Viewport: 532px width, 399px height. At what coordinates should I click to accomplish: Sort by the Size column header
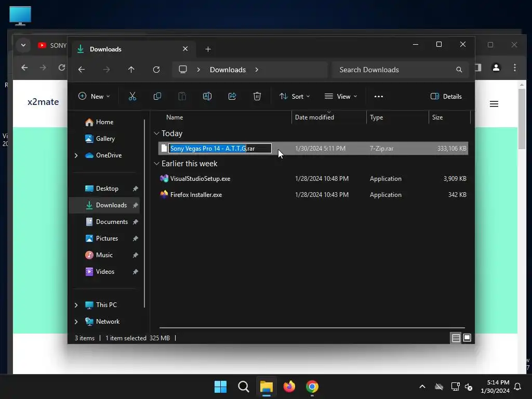[x=437, y=117]
